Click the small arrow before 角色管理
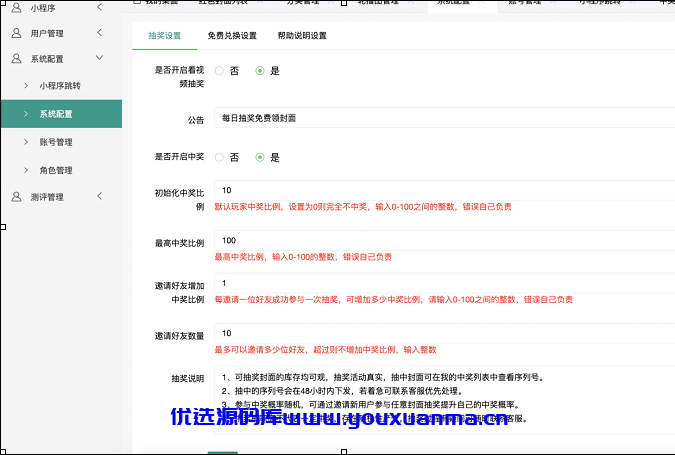Screen dimensions: 675x455 coord(26,170)
